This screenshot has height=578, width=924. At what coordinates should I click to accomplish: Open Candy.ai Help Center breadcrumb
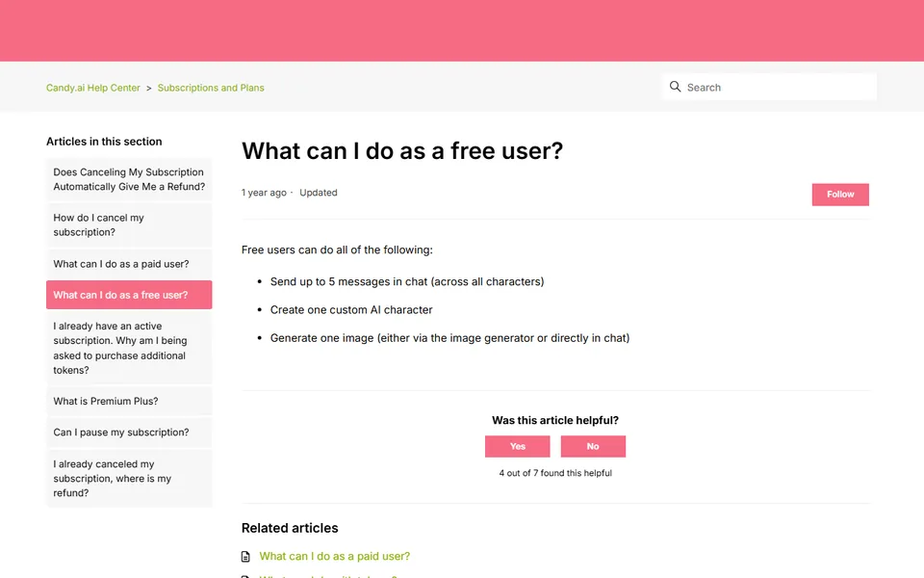coord(93,88)
